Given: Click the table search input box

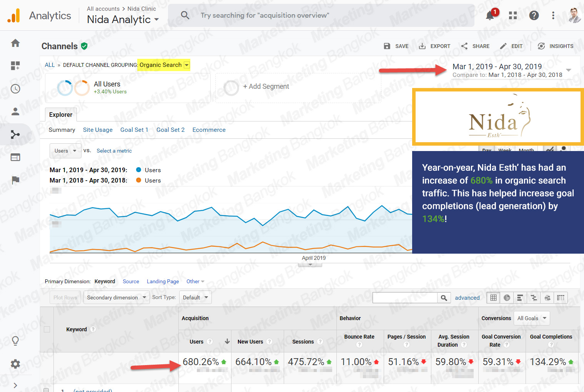Looking at the screenshot, I should [405, 297].
